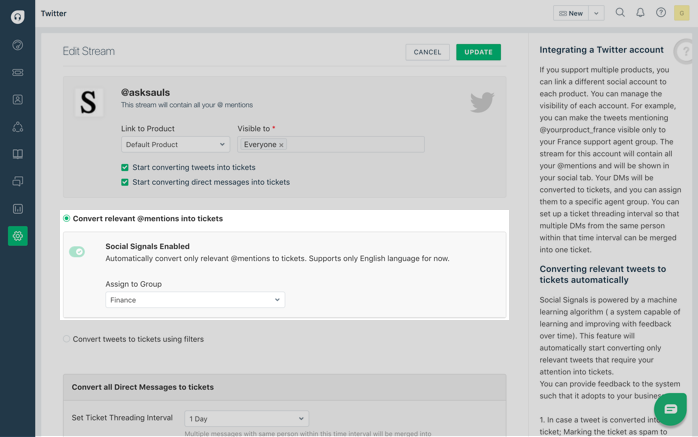Viewport: 698px width, 437px height.
Task: Click the @asksauls handle text
Action: [x=146, y=93]
